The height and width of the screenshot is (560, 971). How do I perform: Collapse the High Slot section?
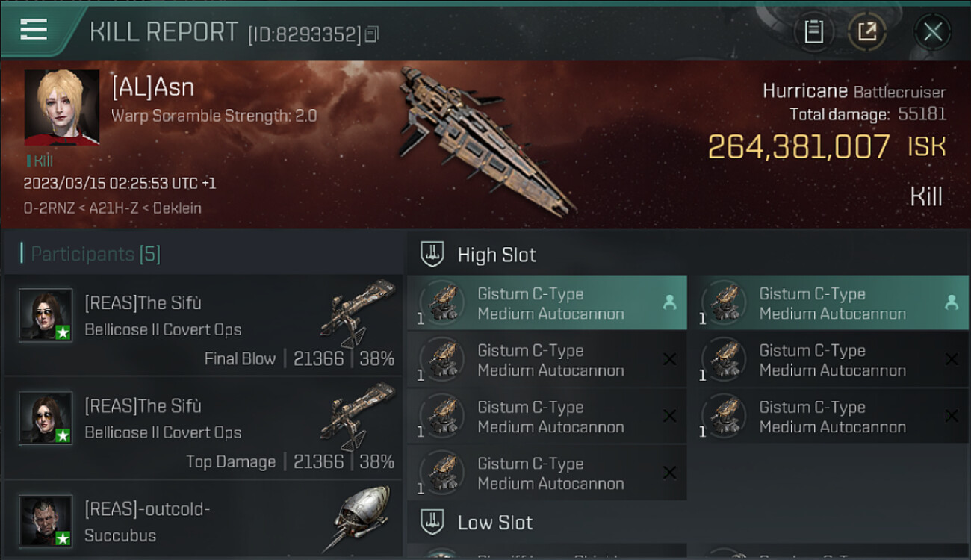coord(497,255)
